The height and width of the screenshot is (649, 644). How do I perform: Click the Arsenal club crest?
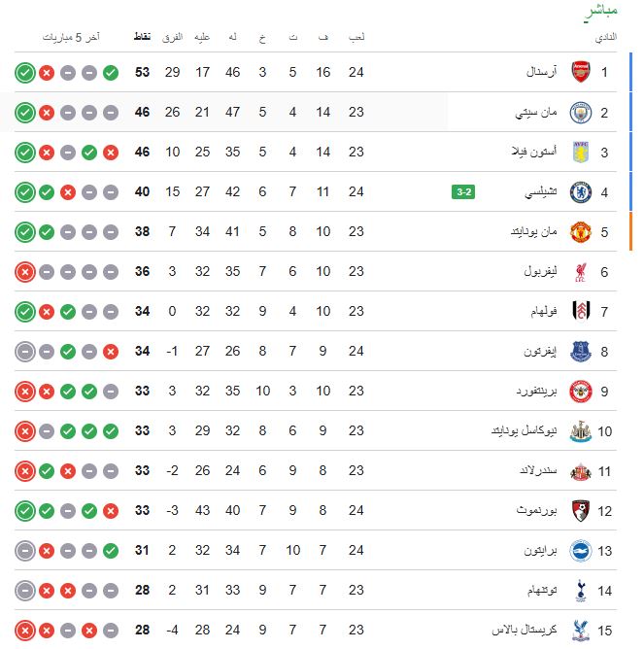[580, 72]
